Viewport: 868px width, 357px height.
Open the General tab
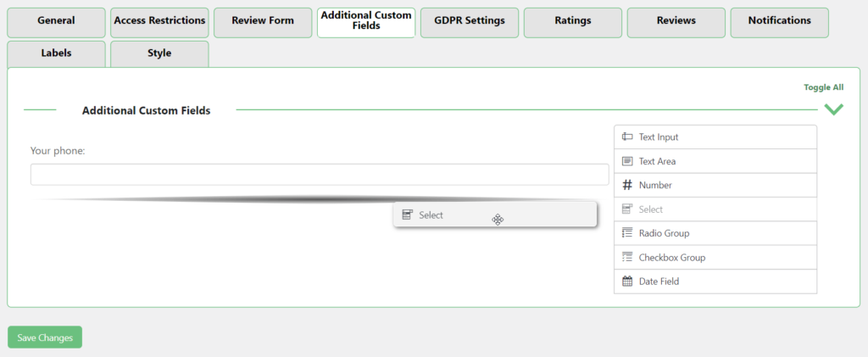(56, 21)
